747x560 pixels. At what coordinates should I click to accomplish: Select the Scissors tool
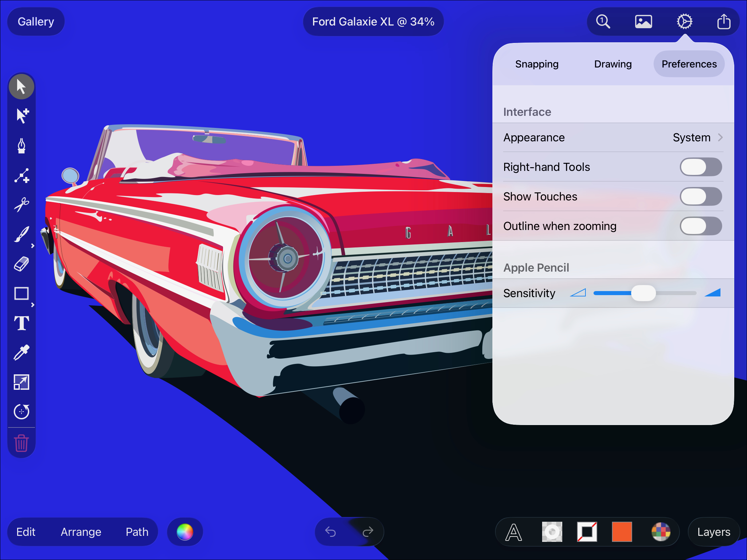21,204
